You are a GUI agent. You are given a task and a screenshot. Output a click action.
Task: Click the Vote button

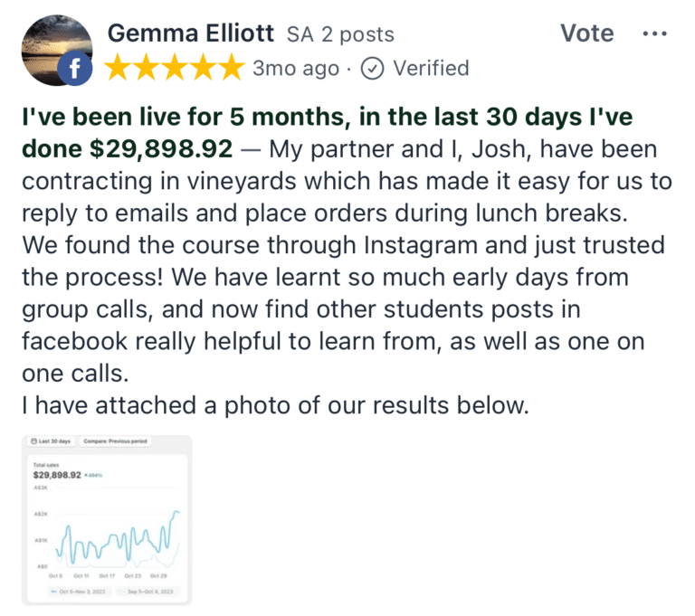586,33
